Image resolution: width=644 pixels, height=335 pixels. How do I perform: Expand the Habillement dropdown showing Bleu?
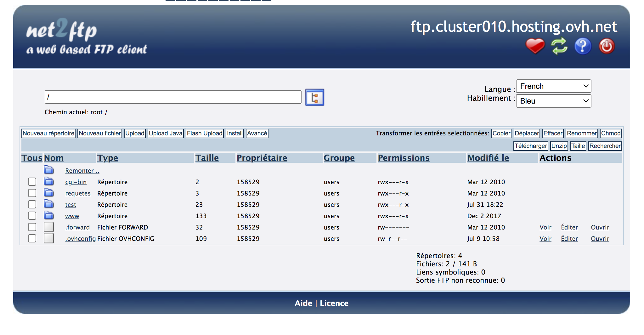point(553,101)
